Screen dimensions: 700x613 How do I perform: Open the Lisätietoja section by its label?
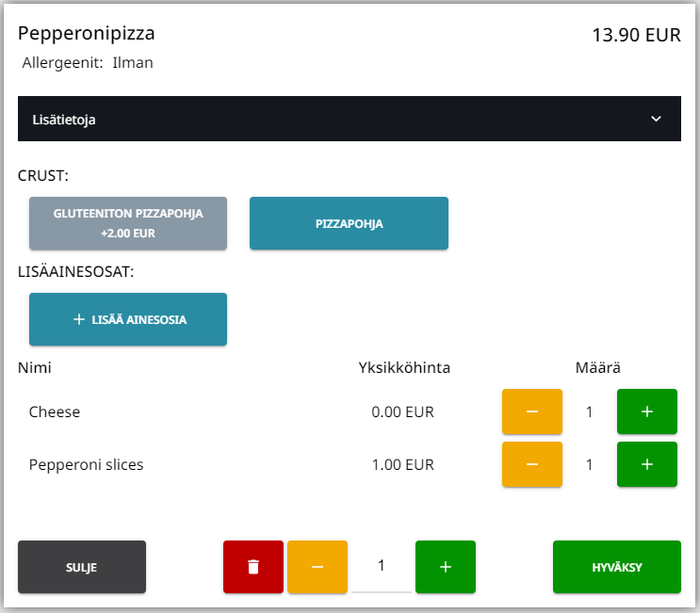tap(64, 120)
